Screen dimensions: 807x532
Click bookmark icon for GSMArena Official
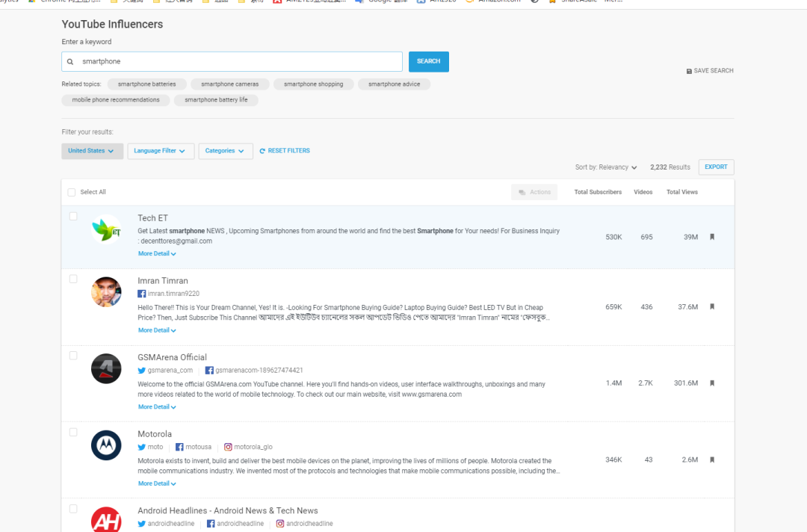pyautogui.click(x=711, y=383)
